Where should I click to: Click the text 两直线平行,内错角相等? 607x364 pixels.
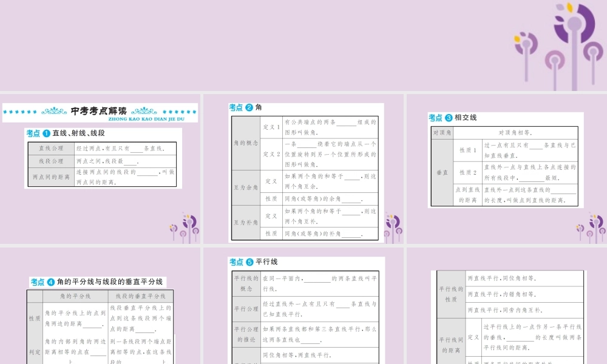pos(502,294)
